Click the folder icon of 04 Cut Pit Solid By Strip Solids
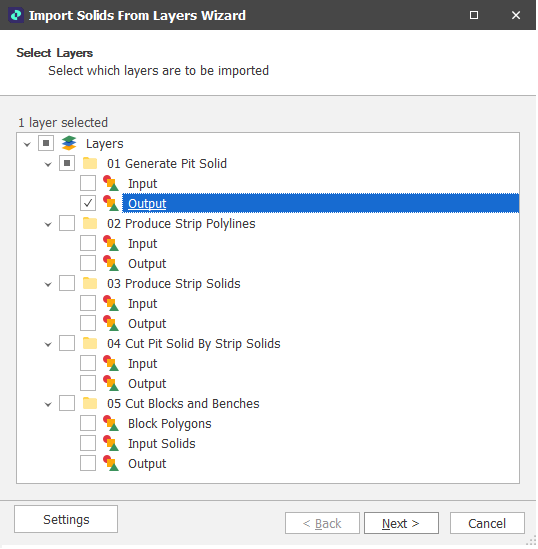538x549 pixels. (x=90, y=343)
